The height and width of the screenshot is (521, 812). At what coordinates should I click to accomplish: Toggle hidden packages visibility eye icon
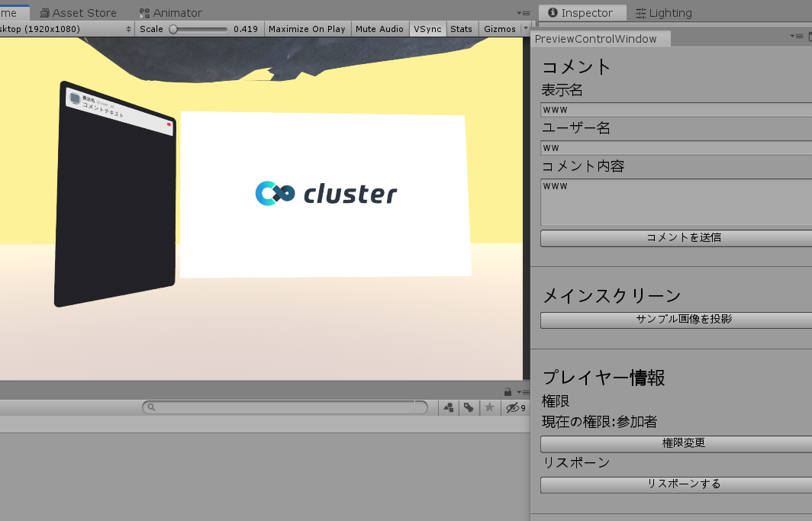click(x=516, y=407)
